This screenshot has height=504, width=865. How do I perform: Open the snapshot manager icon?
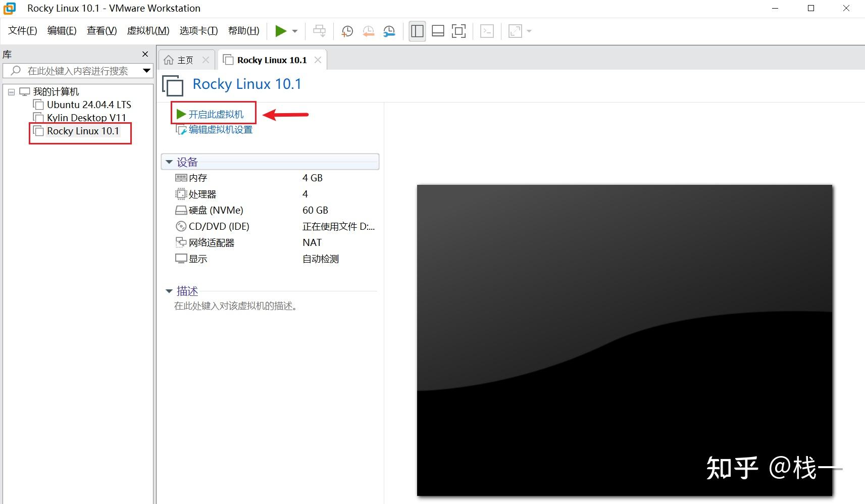[389, 31]
